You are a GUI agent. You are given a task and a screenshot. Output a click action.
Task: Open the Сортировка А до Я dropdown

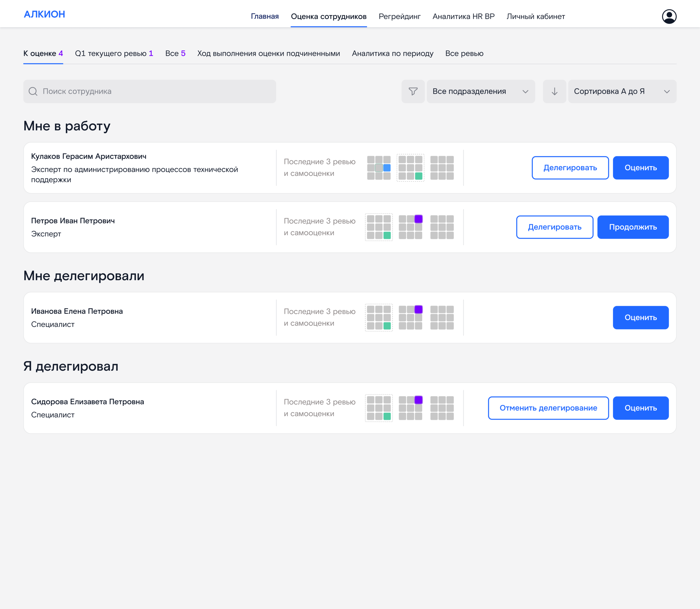pos(622,91)
